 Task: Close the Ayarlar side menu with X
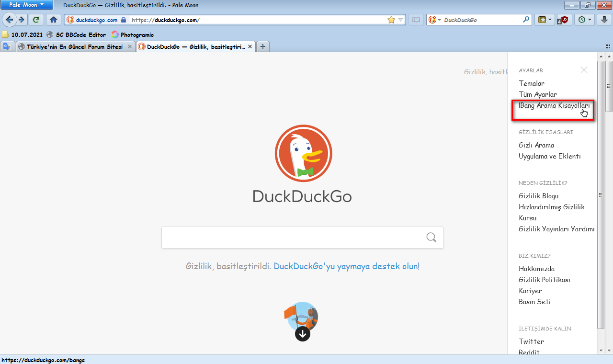tap(584, 70)
